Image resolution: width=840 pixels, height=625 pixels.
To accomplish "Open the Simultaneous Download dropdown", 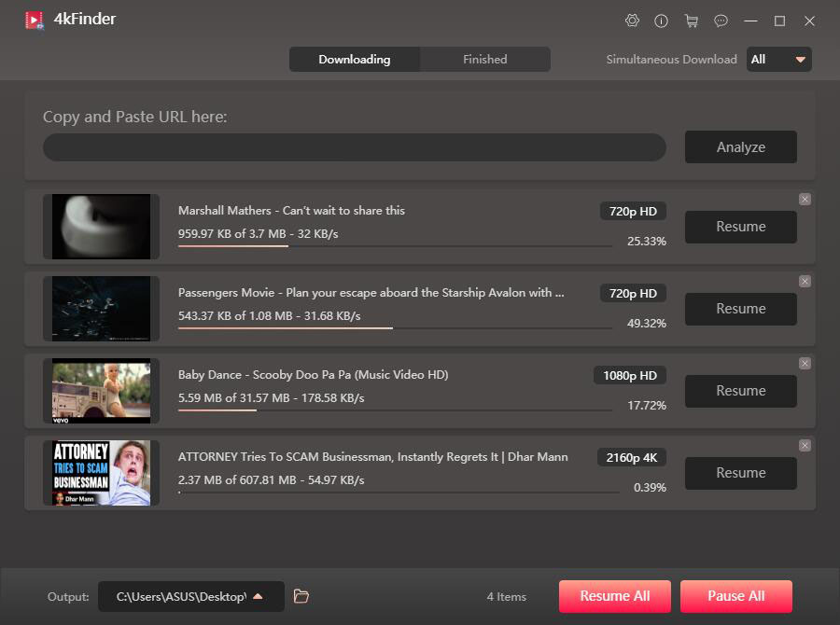I will [778, 59].
